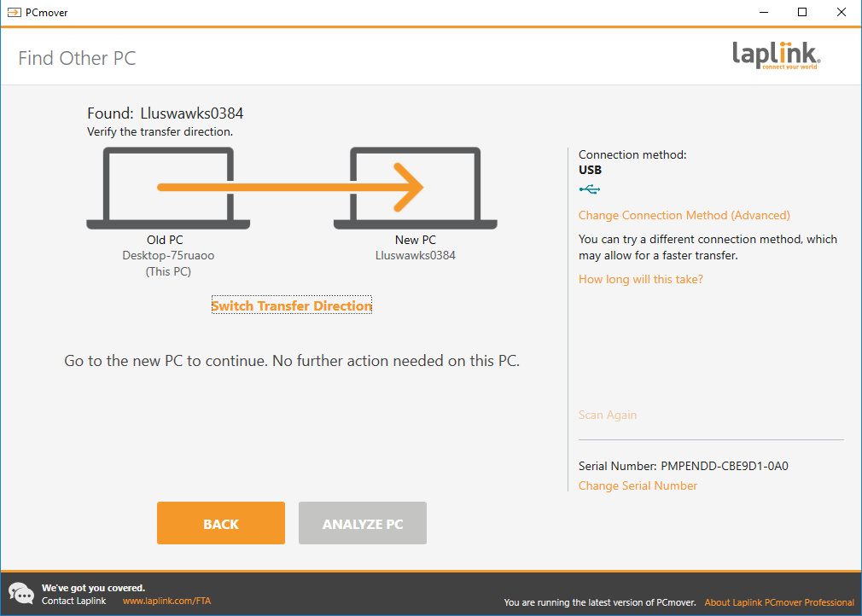The image size is (862, 616).
Task: Maximize the PCmover window
Action: click(x=802, y=12)
